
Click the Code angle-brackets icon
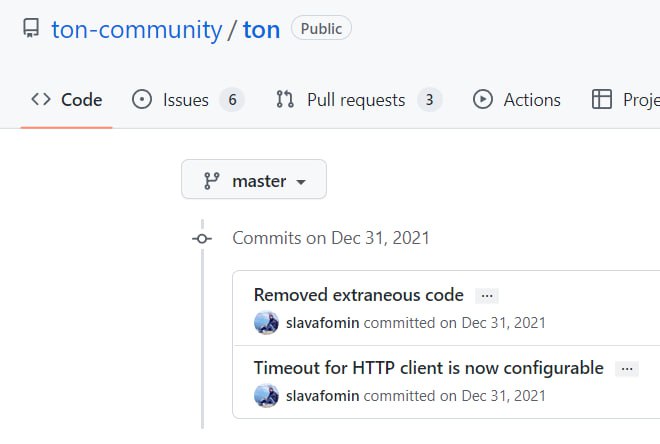[x=41, y=100]
